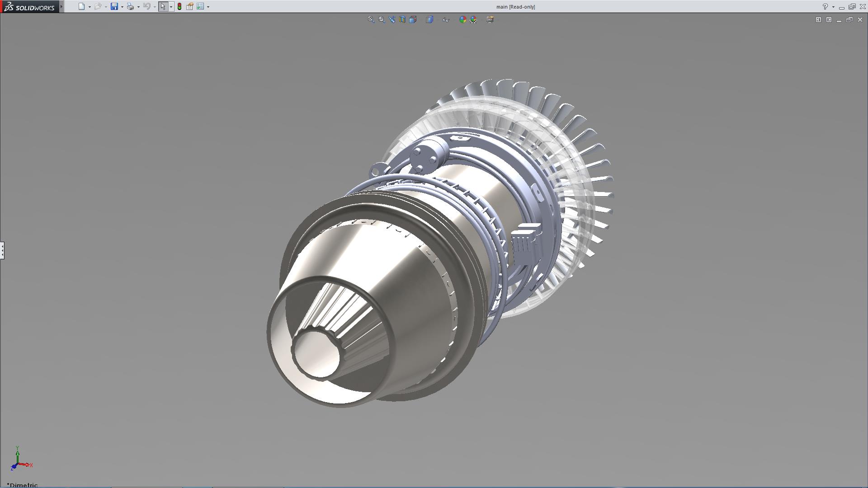Open the Display Style cube icon
Image resolution: width=868 pixels, height=488 pixels.
click(429, 19)
